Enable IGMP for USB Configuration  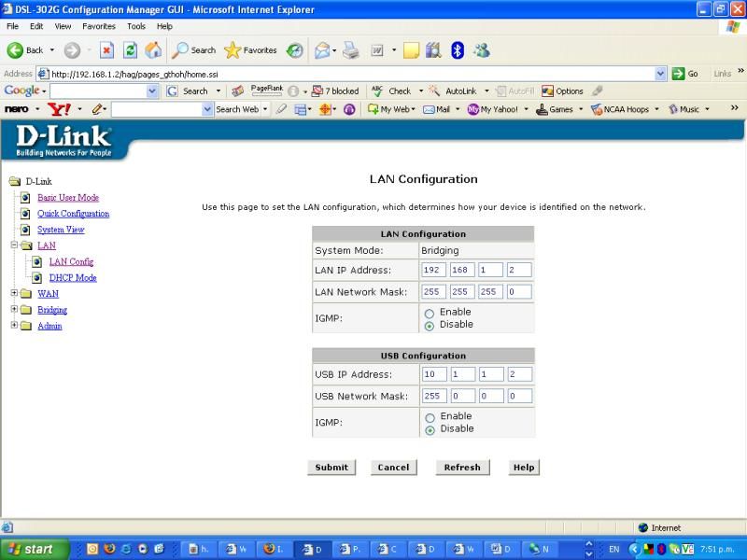pos(430,418)
